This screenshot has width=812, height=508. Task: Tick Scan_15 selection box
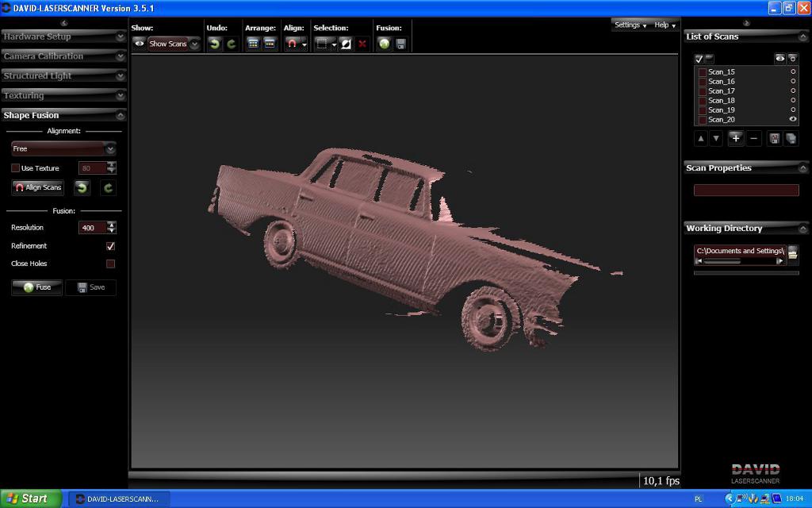(x=703, y=72)
